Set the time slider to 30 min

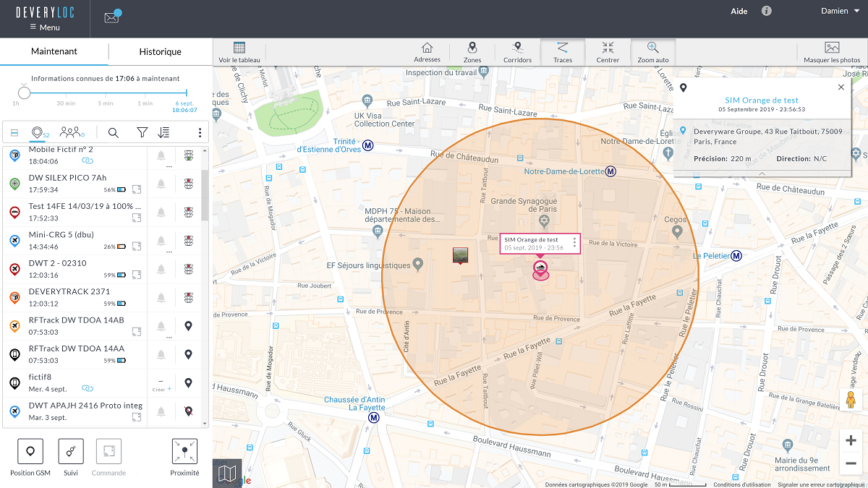66,103
